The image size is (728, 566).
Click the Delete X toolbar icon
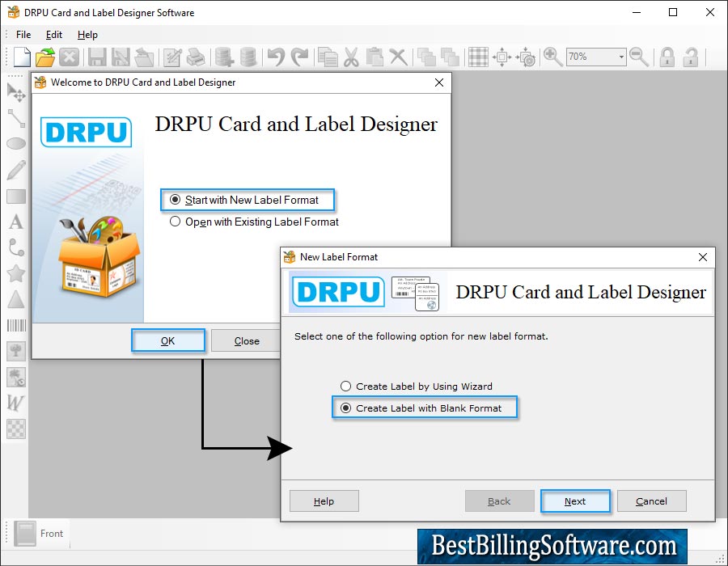[x=398, y=57]
